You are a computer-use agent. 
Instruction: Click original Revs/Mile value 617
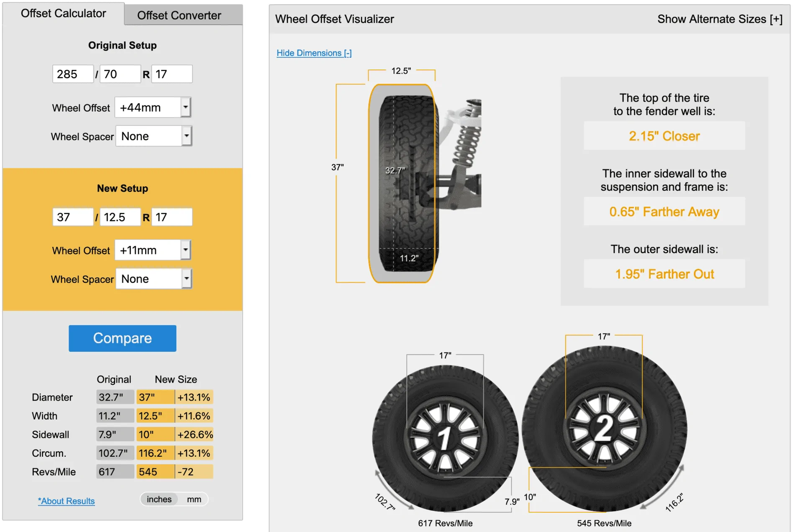point(115,471)
